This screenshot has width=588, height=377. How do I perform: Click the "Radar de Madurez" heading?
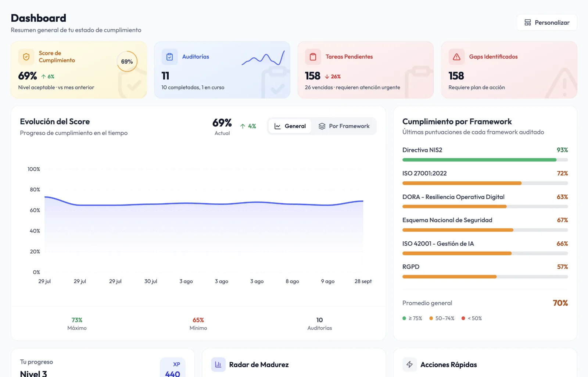[x=259, y=364]
